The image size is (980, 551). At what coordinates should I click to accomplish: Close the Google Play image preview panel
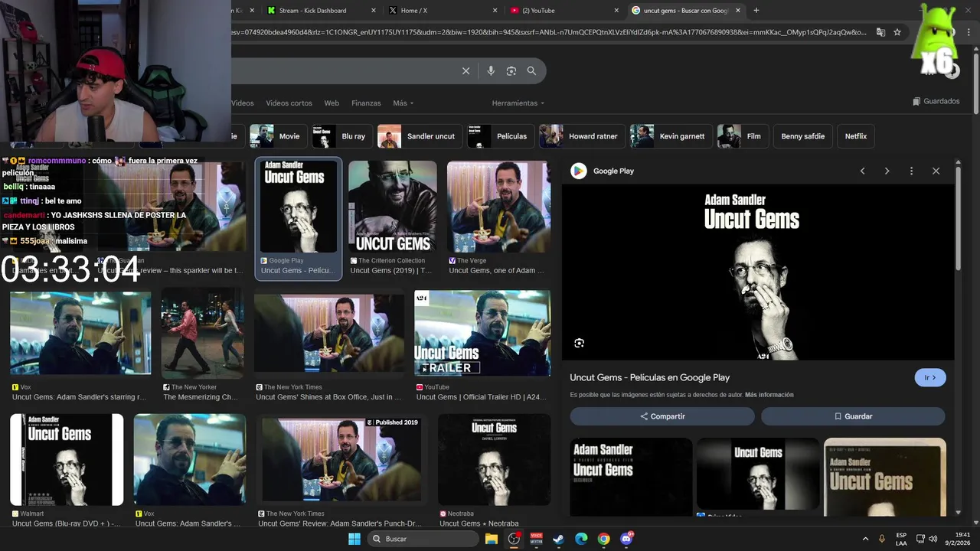tap(936, 171)
